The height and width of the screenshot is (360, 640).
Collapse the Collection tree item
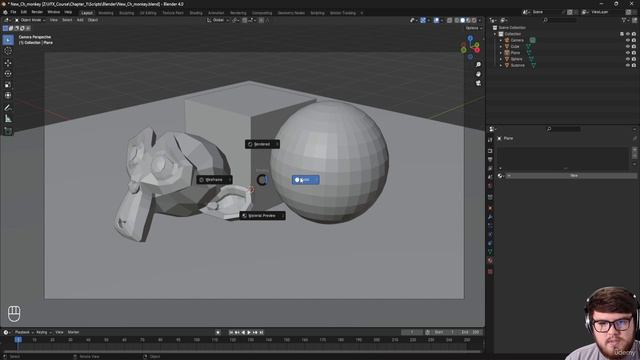click(x=495, y=34)
